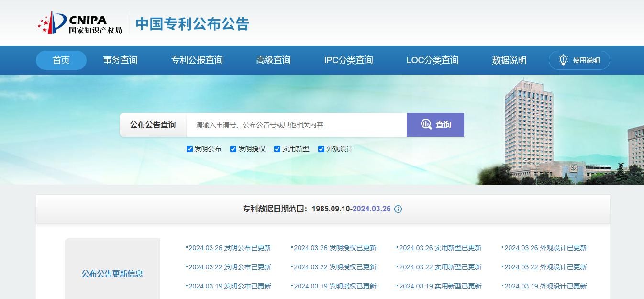Click the search input field
Viewport: 644px width, 299px height.
click(x=296, y=125)
